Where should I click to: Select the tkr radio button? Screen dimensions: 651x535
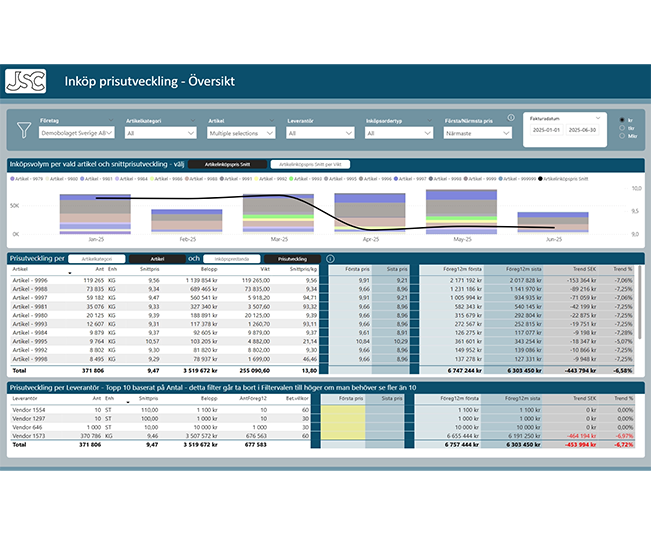click(x=622, y=128)
